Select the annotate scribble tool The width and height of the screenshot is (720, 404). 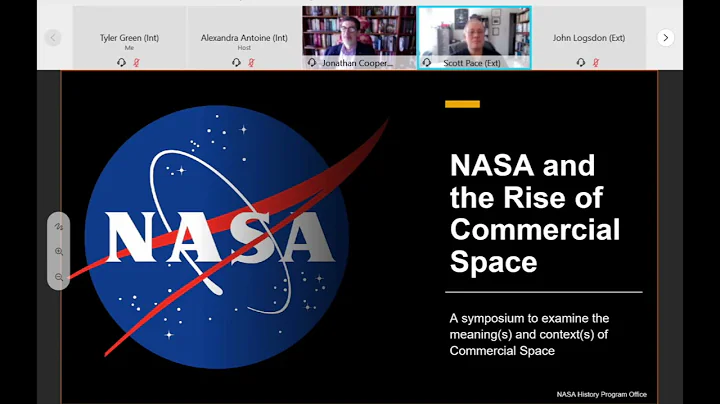pyautogui.click(x=59, y=226)
